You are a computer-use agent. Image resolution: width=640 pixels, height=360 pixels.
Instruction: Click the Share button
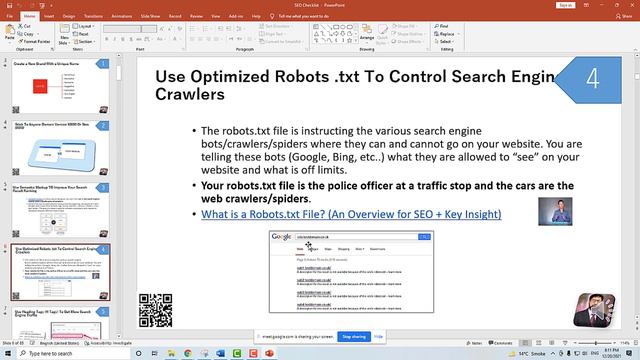tap(624, 16)
